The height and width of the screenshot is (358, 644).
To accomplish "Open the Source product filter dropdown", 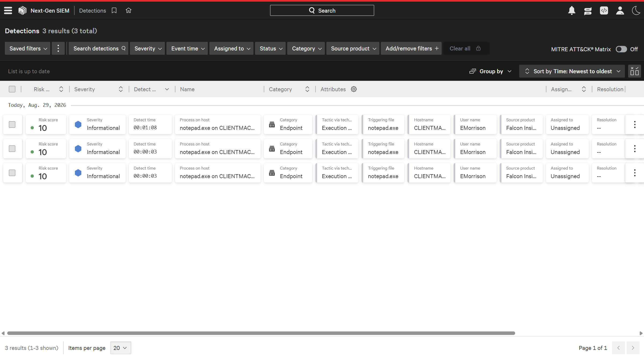I will click(x=353, y=48).
